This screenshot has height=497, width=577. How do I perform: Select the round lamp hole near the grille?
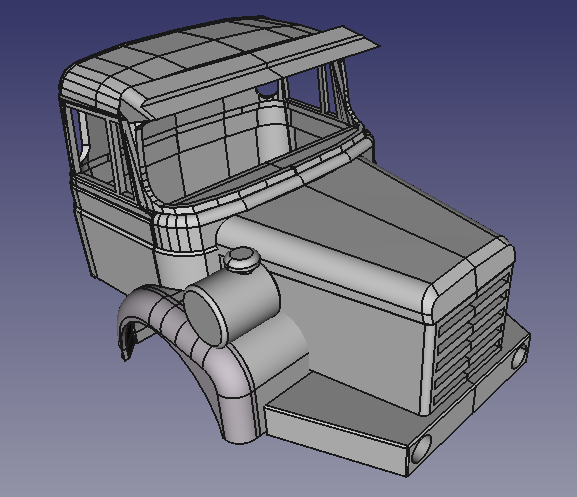click(519, 355)
